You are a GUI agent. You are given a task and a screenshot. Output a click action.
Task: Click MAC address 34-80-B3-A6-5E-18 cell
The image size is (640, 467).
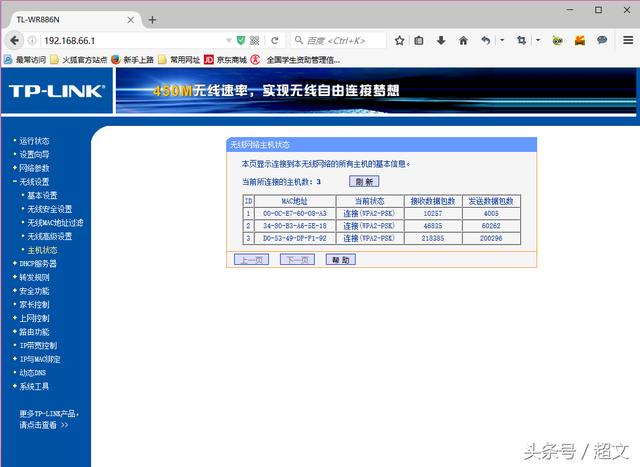(x=295, y=226)
